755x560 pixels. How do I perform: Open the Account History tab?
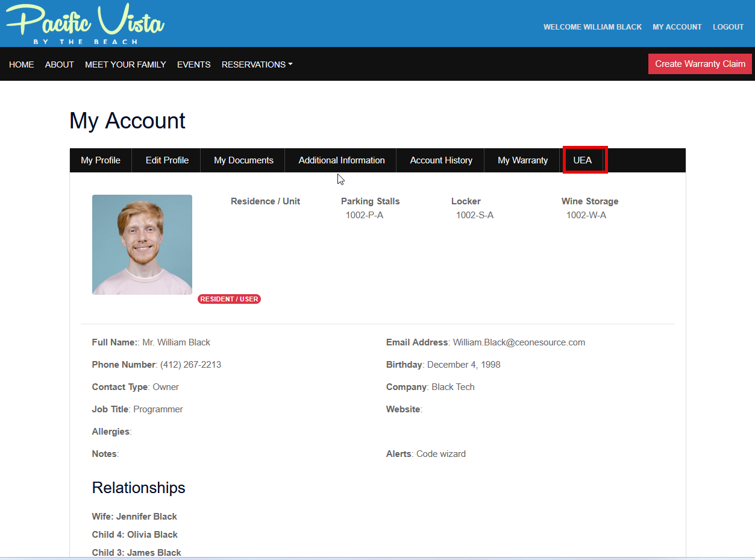click(441, 160)
